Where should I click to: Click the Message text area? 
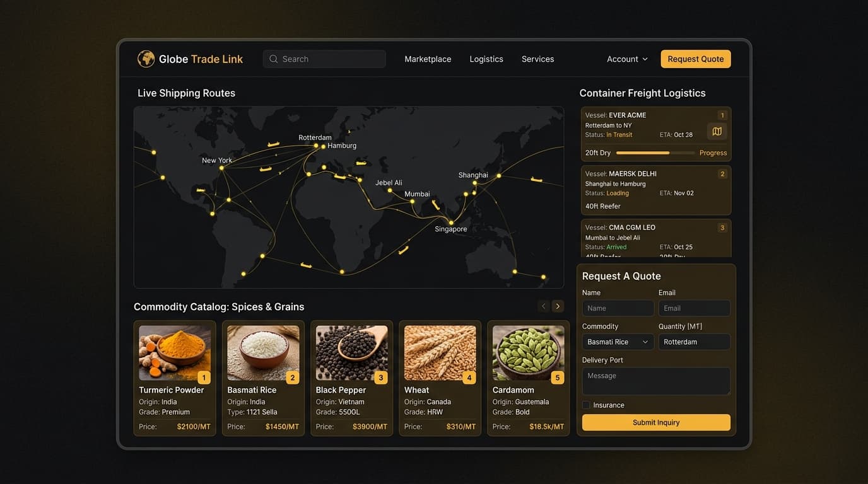(x=656, y=381)
